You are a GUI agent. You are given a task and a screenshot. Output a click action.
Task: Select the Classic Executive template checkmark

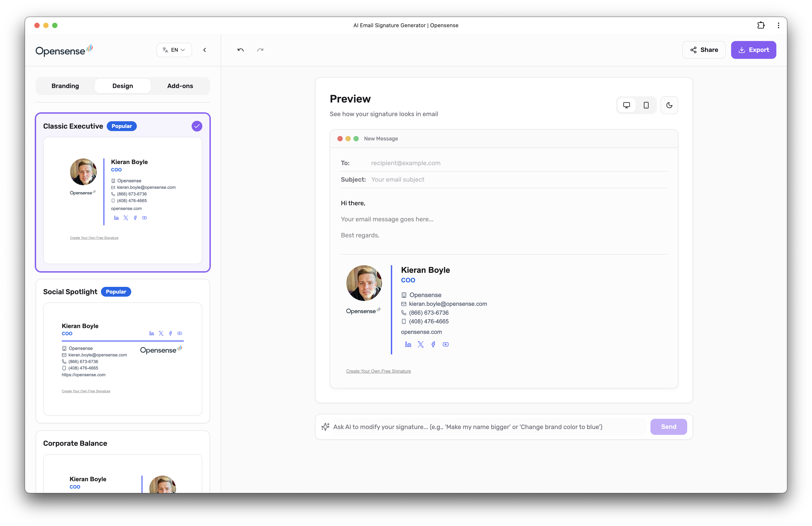tap(197, 126)
